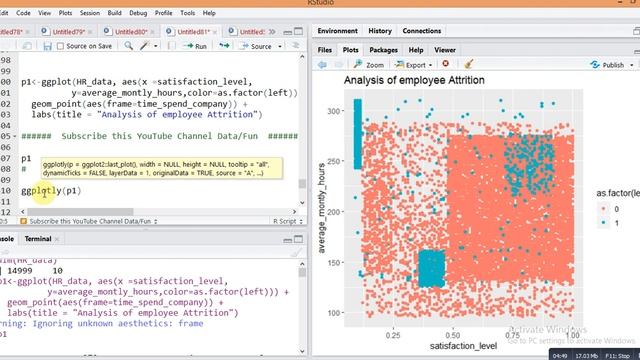Switch to the Environment tab
640x360 pixels.
point(337,31)
